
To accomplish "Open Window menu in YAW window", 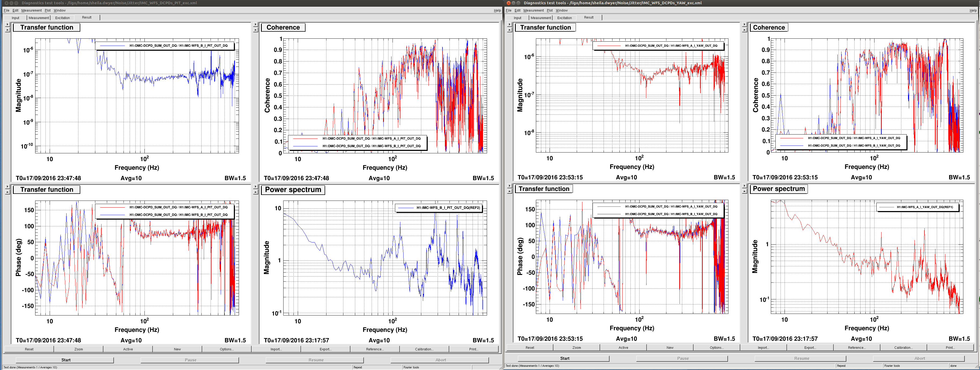I will coord(561,10).
